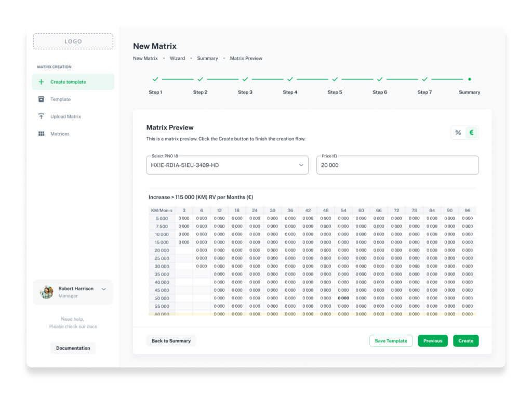This screenshot has height=394, width=532.
Task: Click the Step 7 checkmark icon
Action: point(424,79)
